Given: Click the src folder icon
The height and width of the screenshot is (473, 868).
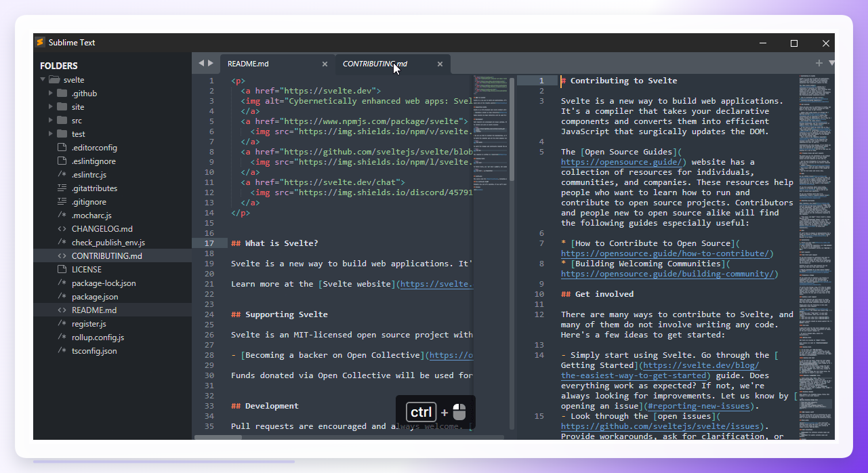Looking at the screenshot, I should coord(62,120).
